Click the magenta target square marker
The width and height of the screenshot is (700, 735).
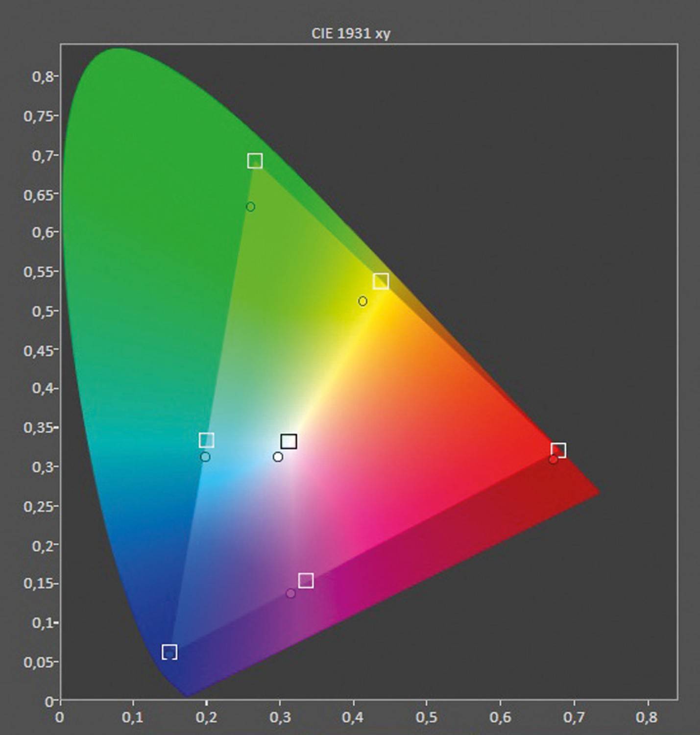coord(306,580)
